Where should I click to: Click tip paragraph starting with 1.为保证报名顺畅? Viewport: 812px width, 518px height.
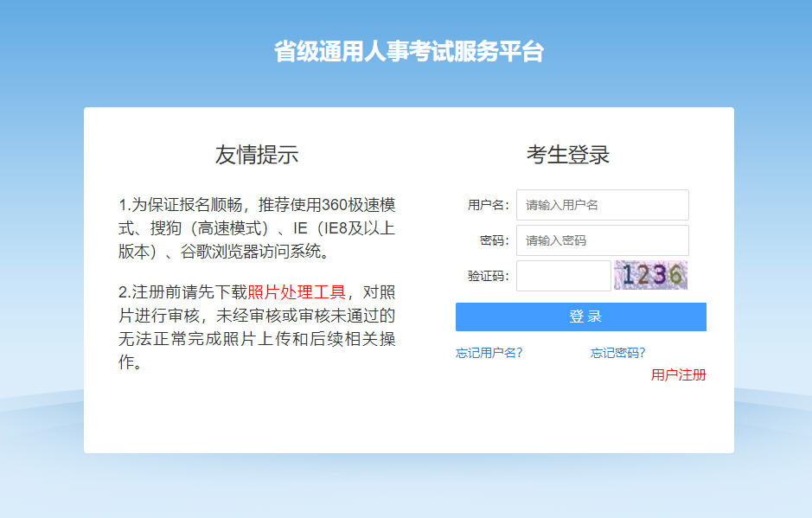[257, 228]
